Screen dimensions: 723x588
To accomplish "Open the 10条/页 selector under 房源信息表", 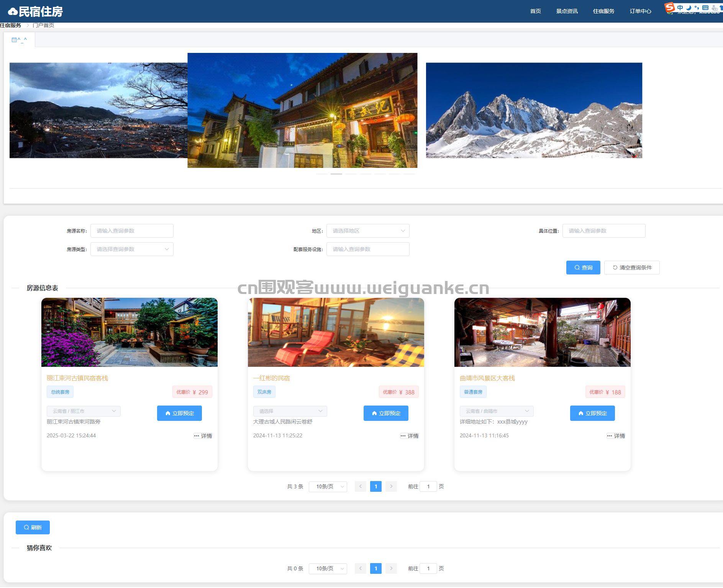I will 328,486.
